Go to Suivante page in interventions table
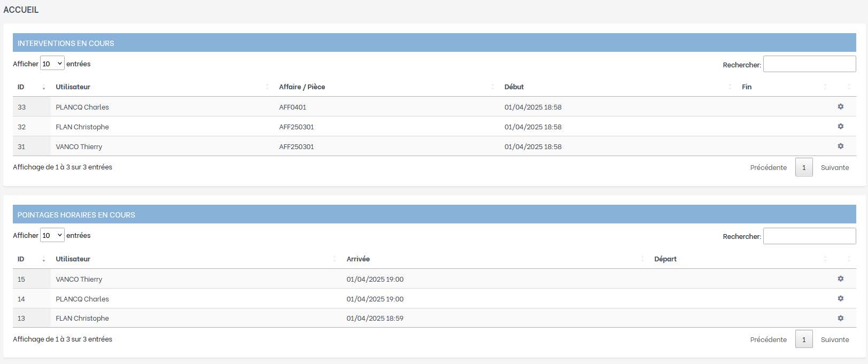 [x=835, y=167]
